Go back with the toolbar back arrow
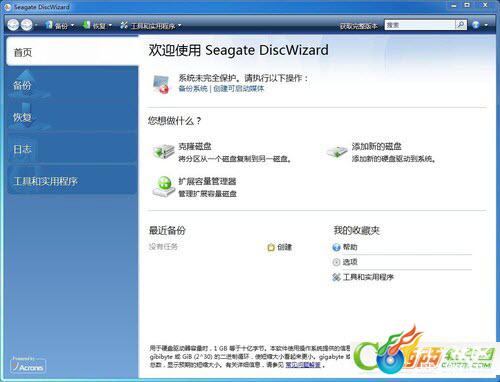 tap(13, 25)
